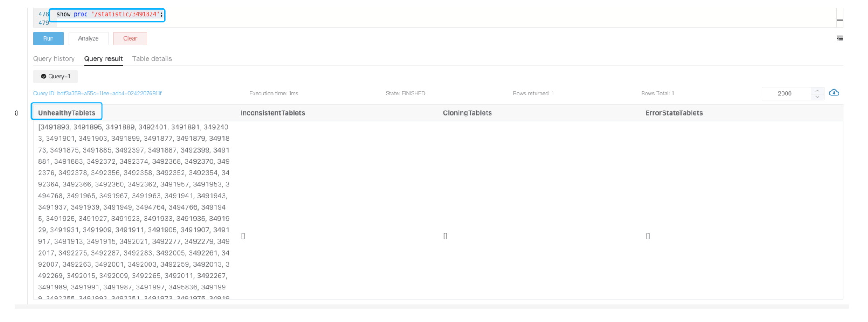The height and width of the screenshot is (322, 868).
Task: Clear the editor with Clear button
Action: click(130, 38)
